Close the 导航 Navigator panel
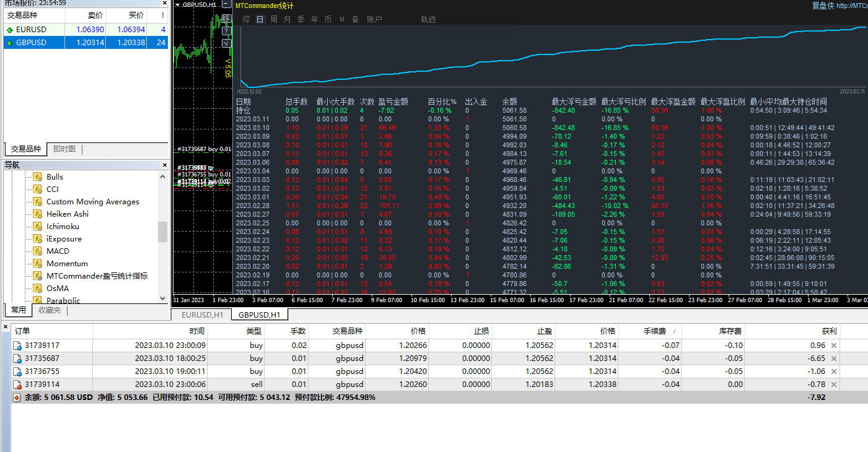Image resolution: width=868 pixels, height=452 pixels. point(165,165)
